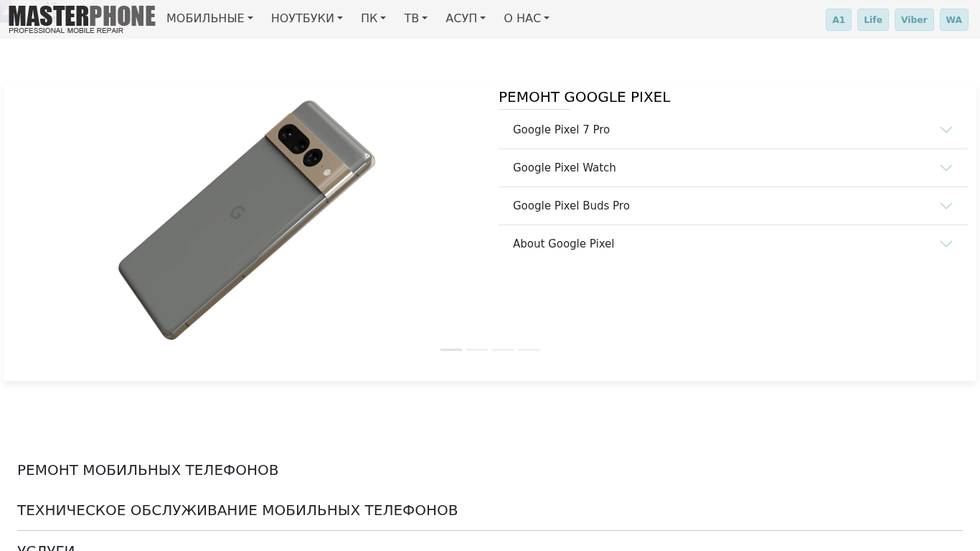Select the first carousel slide indicator
980x551 pixels.
click(x=451, y=349)
